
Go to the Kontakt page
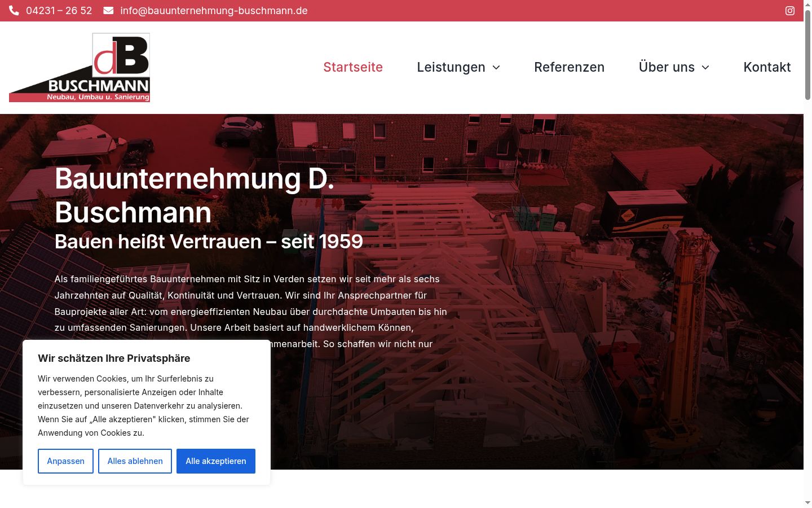767,67
